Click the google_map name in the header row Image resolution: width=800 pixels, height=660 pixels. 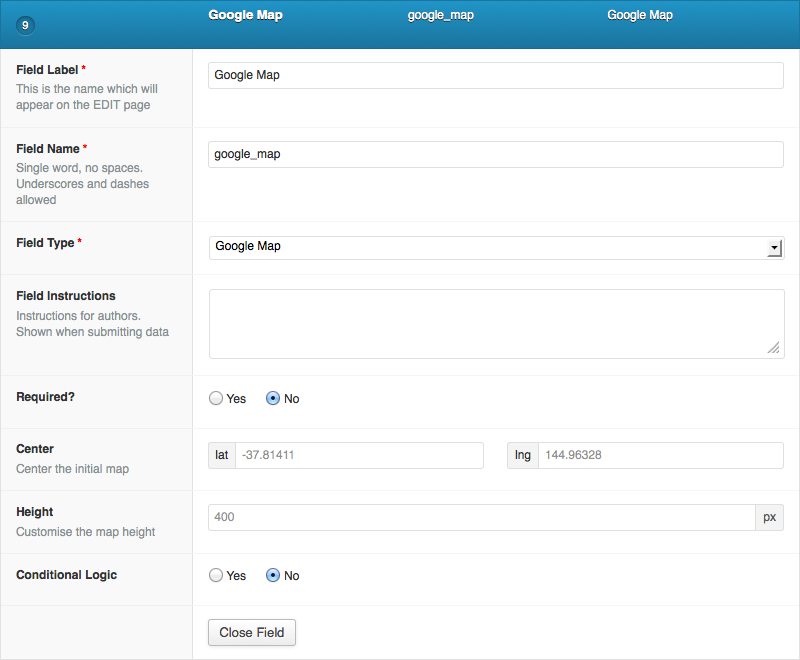(441, 15)
